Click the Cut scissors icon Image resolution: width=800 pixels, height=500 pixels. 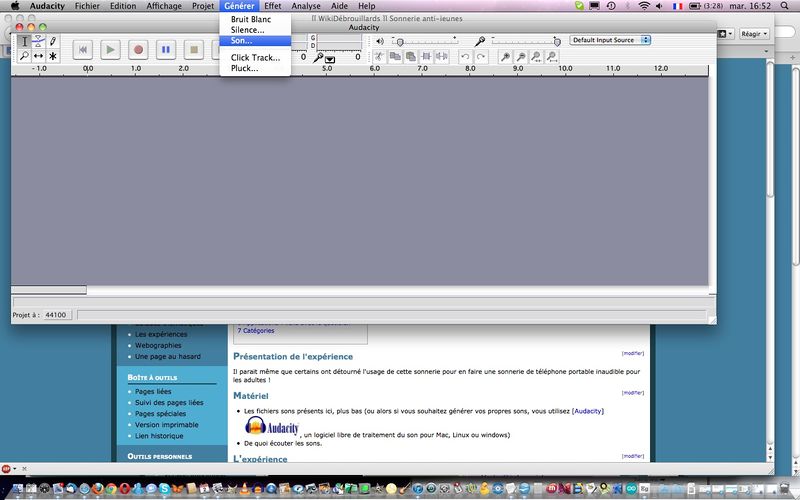379,57
